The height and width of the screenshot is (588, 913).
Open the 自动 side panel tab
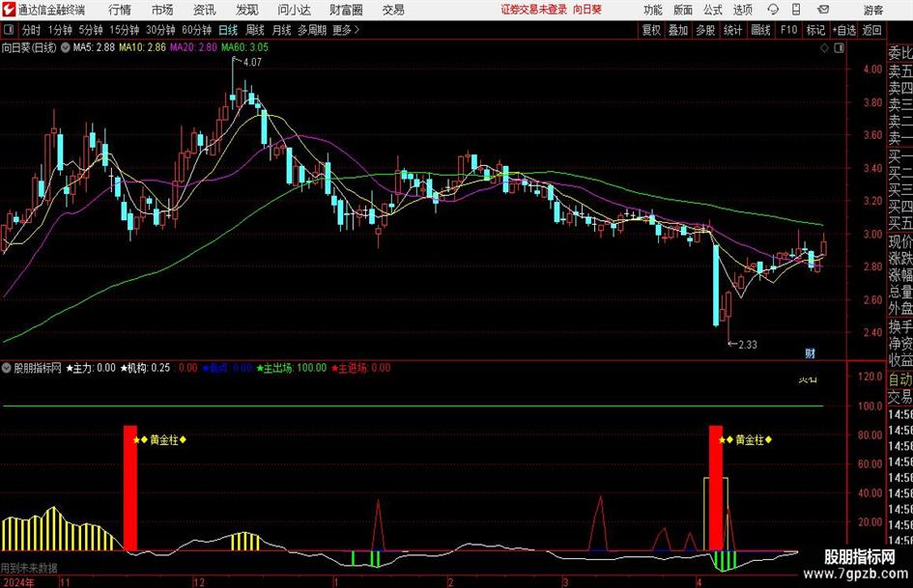point(900,379)
